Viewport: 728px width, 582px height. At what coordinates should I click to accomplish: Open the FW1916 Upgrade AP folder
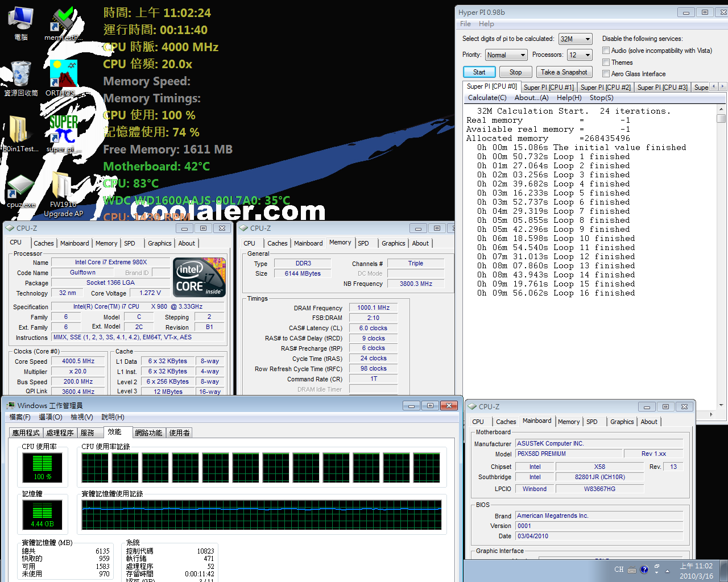63,194
